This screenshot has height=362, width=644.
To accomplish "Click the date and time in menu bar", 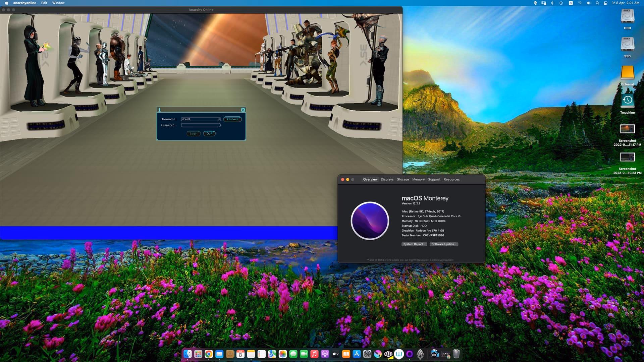I will pos(625,3).
